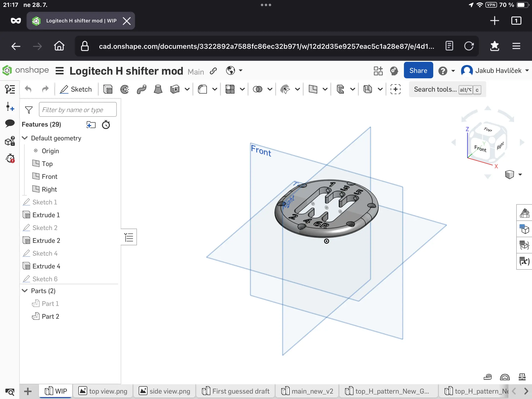
Task: Open the insert instances panel
Action: pos(10,107)
